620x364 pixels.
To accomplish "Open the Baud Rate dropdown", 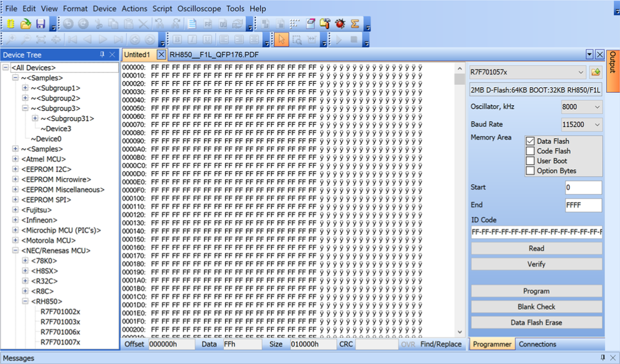I will (596, 125).
